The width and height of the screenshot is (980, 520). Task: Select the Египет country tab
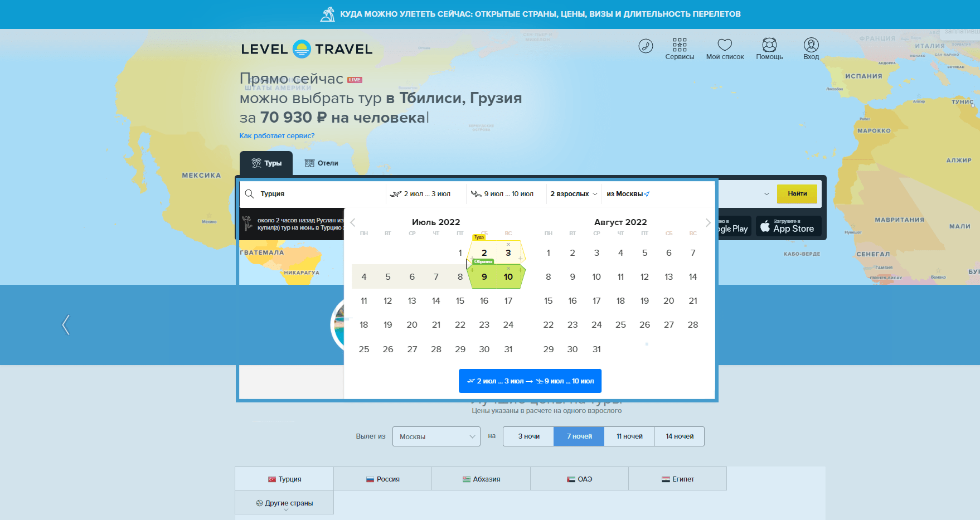[x=678, y=479]
